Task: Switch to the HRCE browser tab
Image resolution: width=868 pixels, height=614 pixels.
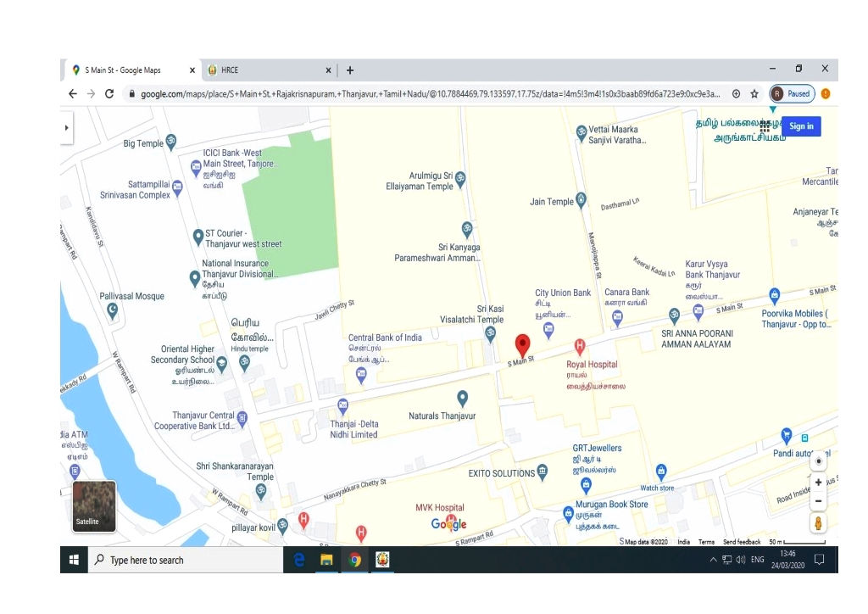Action: (271, 70)
